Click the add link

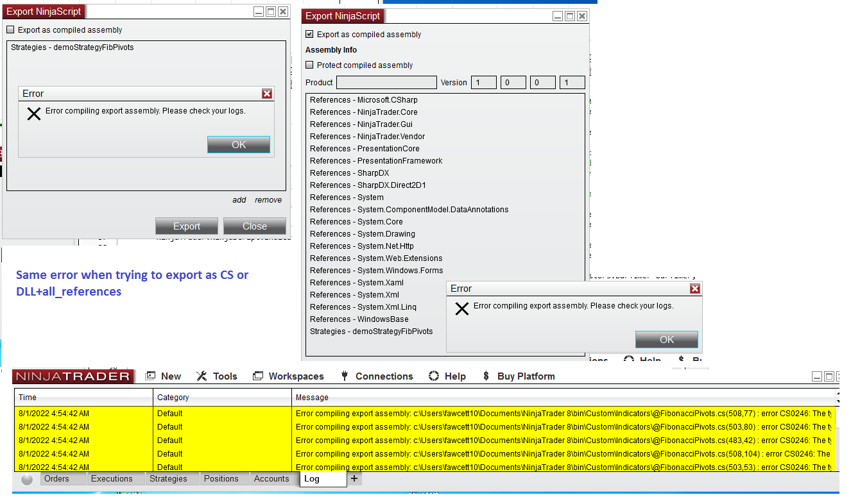[239, 200]
